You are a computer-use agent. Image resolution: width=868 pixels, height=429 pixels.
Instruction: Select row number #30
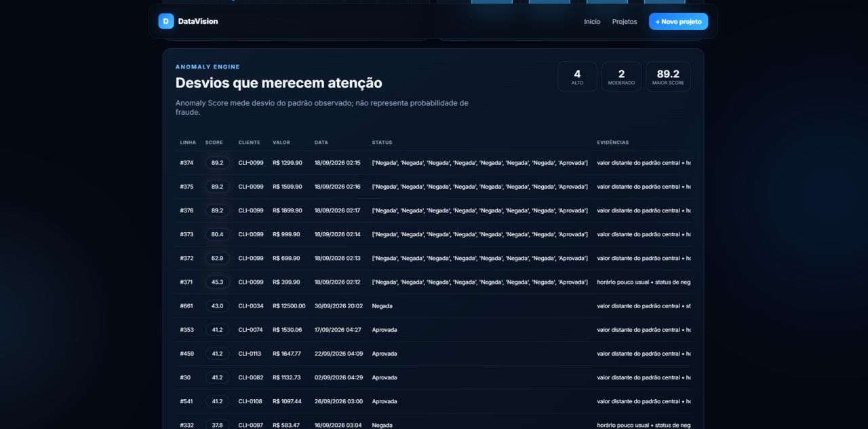[184, 377]
